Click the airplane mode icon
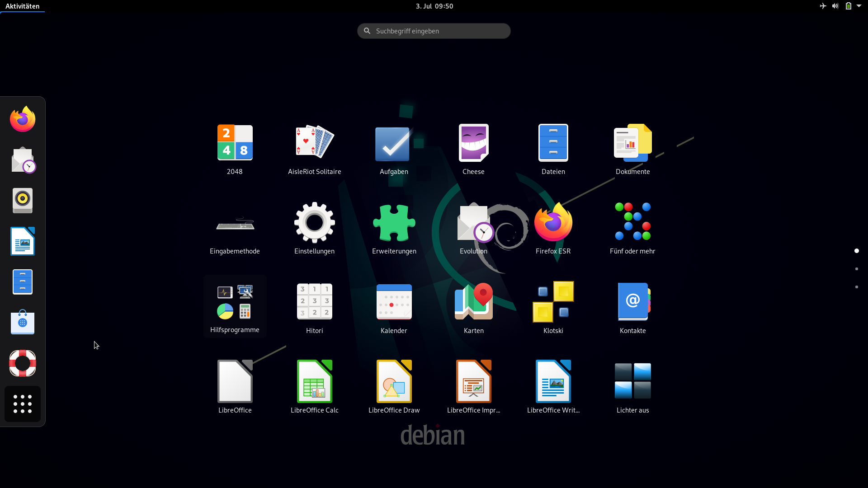This screenshot has height=488, width=868. (x=823, y=6)
